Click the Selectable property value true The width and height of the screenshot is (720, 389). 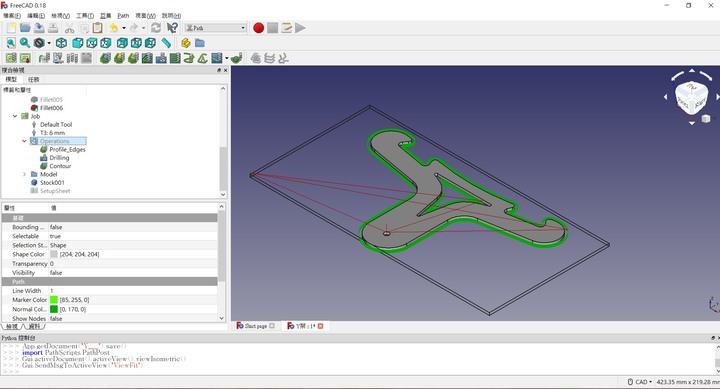[x=56, y=236]
